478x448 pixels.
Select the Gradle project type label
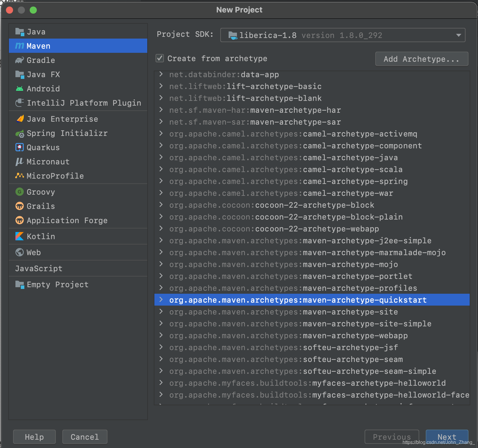click(41, 60)
